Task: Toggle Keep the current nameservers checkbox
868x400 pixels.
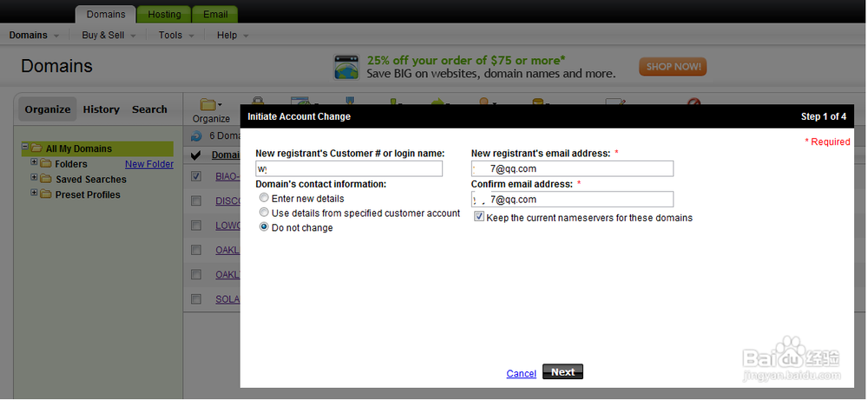Action: pos(479,217)
